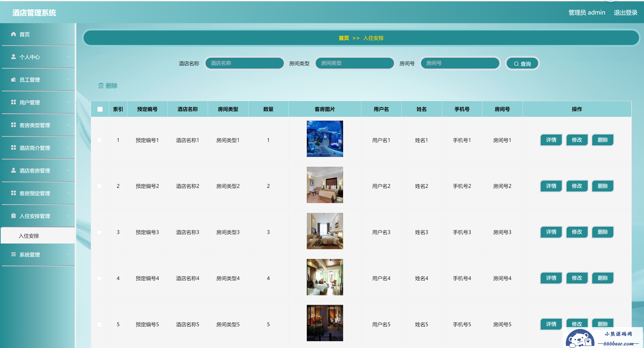
Task: Click 详情 for row 预定编号1
Action: pos(551,140)
